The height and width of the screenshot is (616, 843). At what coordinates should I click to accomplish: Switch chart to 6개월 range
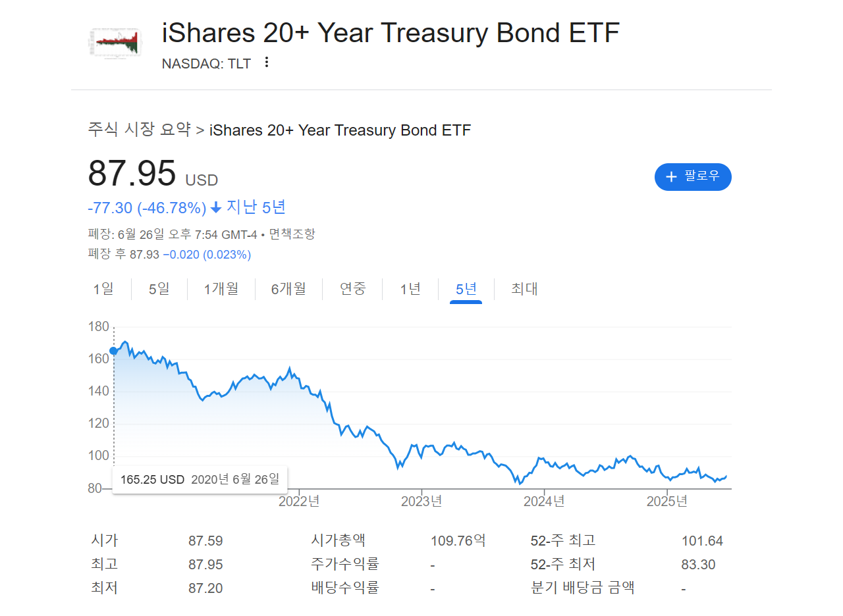(288, 289)
